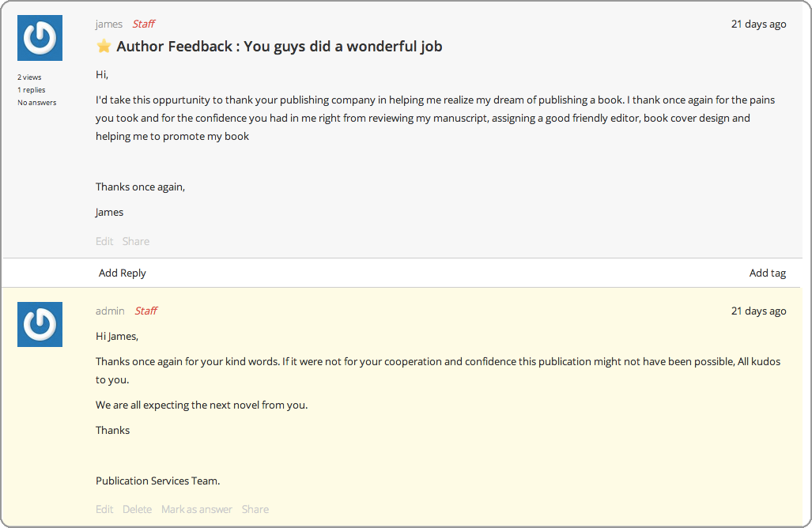Click the 'Hi James,' greeting
Viewport: 812px width, 528px height.
click(x=117, y=337)
